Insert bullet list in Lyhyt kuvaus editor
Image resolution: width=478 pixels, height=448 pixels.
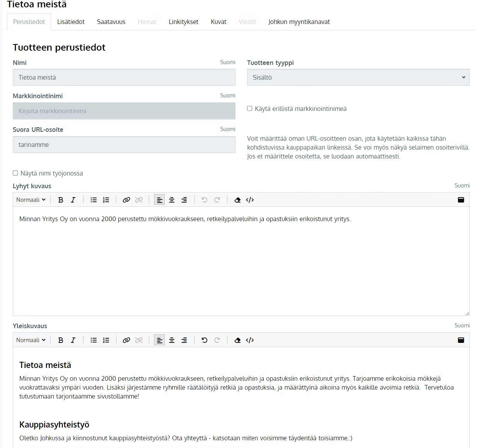tap(94, 200)
